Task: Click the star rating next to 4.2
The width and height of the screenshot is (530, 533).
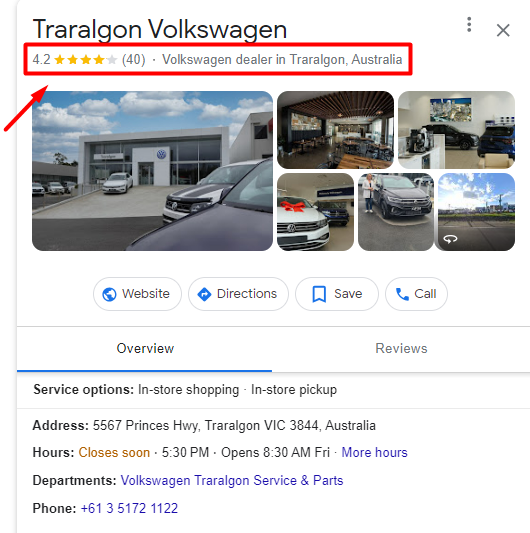Action: click(x=85, y=60)
